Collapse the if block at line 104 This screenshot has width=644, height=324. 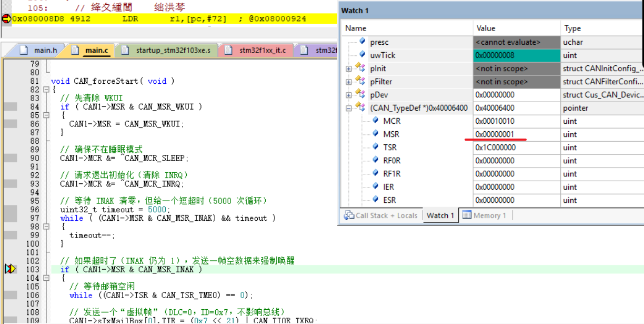46,278
